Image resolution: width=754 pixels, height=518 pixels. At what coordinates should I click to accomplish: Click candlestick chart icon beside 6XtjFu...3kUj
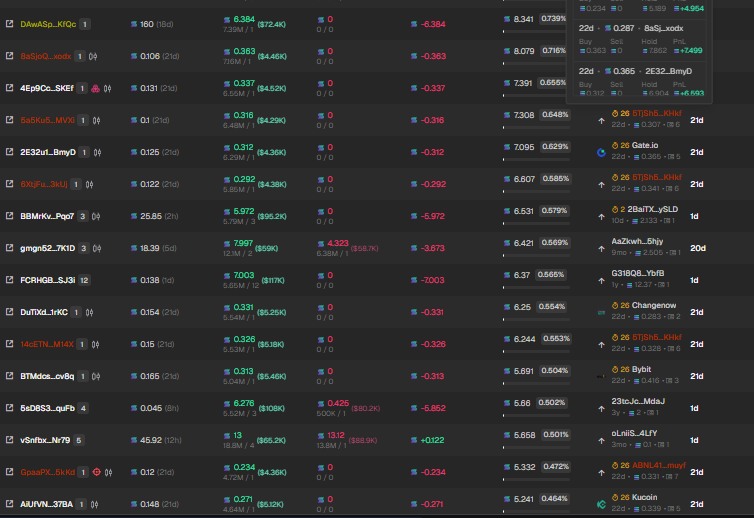(89, 184)
